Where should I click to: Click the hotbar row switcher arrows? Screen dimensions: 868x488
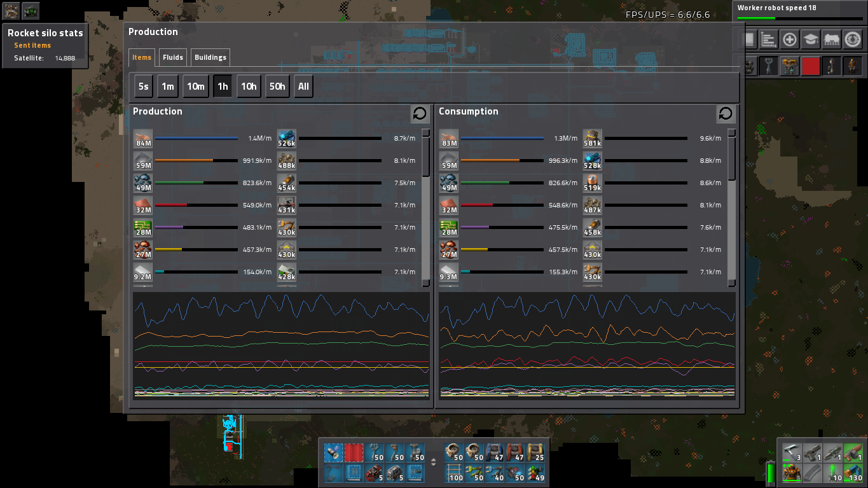(434, 463)
